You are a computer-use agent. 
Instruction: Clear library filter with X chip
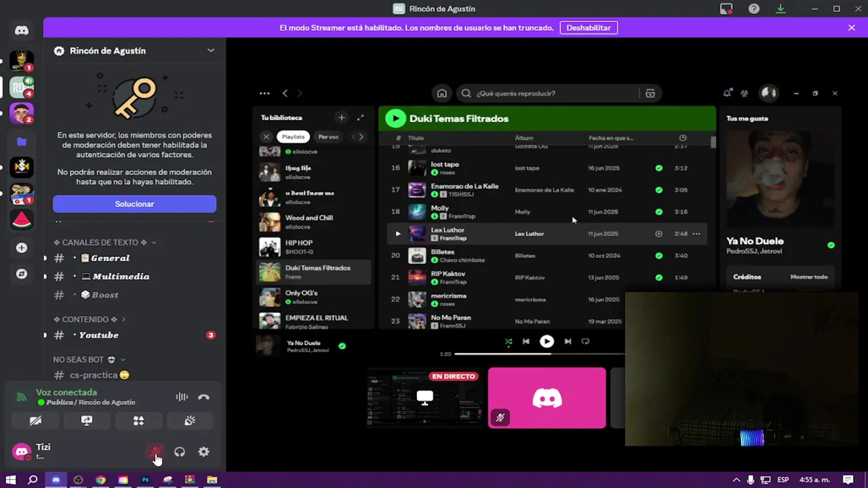266,137
